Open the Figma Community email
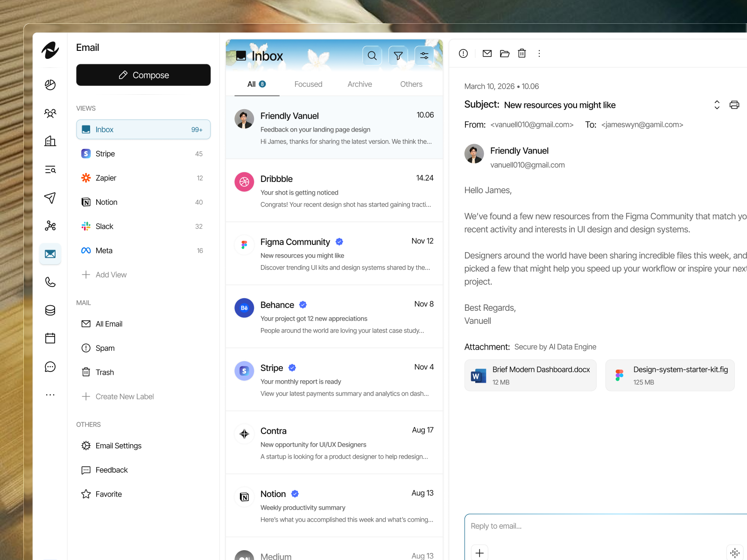The height and width of the screenshot is (560, 747). tap(334, 253)
